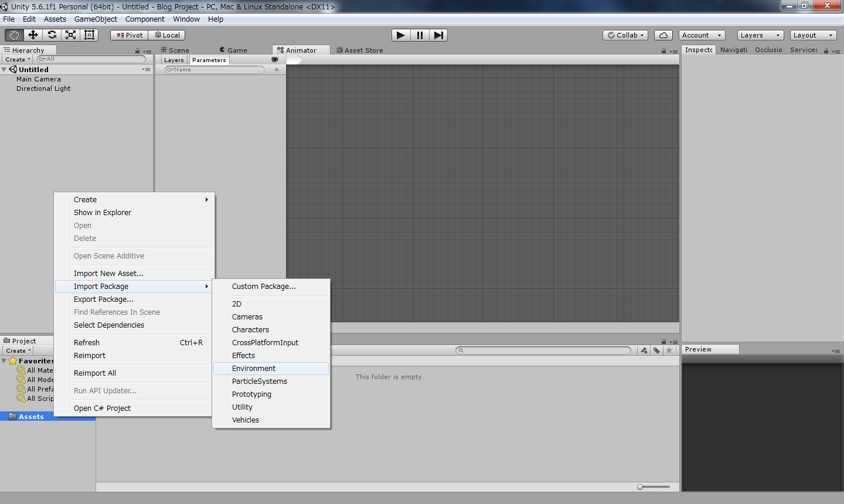Select the Rotate tool

click(x=52, y=35)
